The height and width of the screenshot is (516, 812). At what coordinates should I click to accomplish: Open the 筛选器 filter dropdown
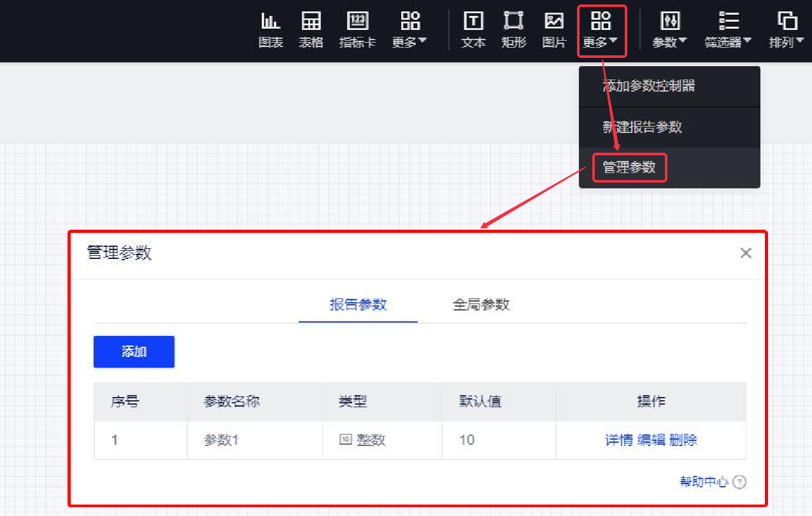728,30
